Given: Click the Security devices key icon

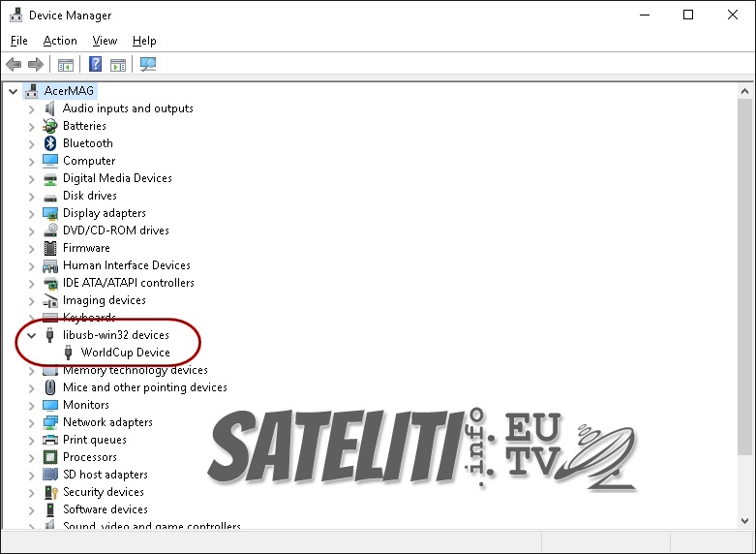Looking at the screenshot, I should click(50, 492).
